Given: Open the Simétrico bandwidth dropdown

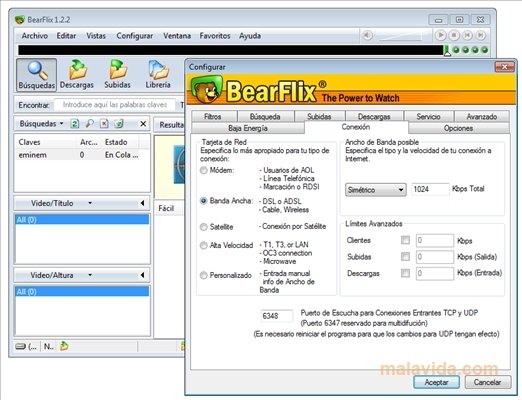Looking at the screenshot, I should [x=376, y=190].
